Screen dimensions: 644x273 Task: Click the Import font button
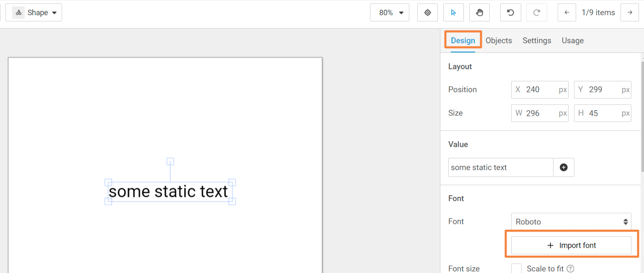click(571, 245)
